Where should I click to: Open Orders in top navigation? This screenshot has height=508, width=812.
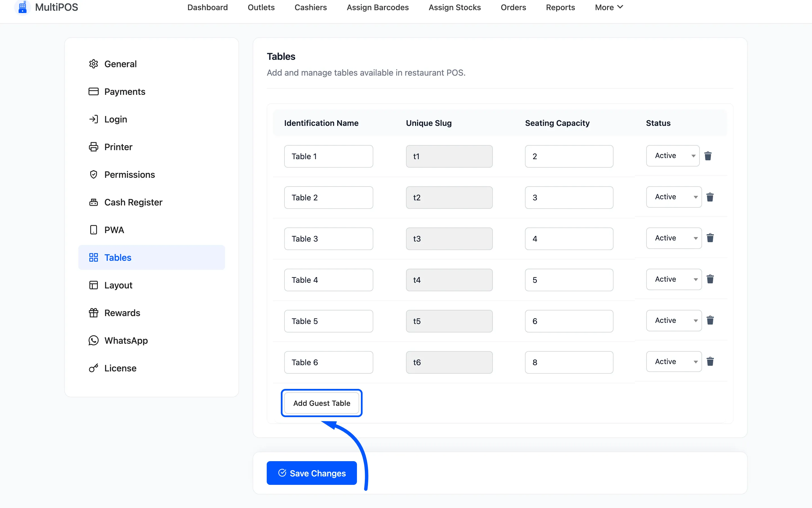pyautogui.click(x=513, y=7)
